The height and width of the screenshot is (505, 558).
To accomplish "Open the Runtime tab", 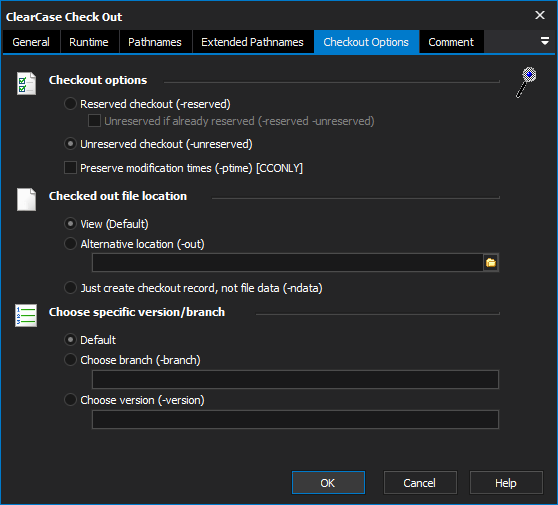I will [x=89, y=42].
